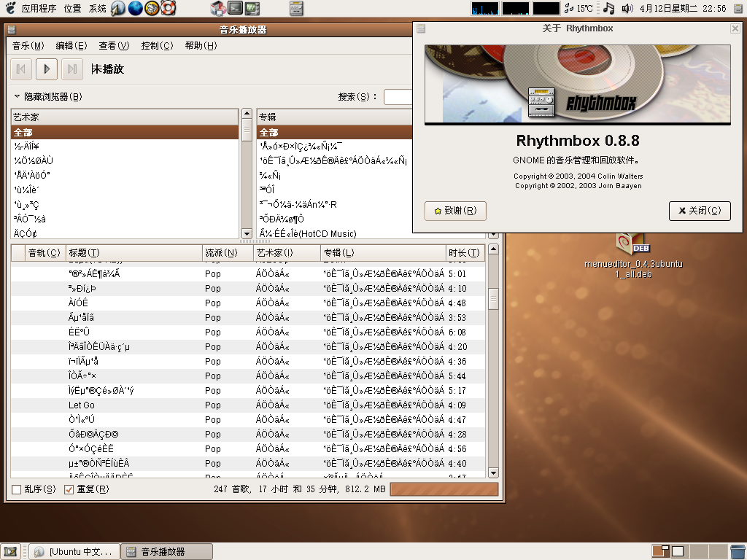Click 音乐播放器 taskbar button
747x560 pixels.
click(167, 552)
